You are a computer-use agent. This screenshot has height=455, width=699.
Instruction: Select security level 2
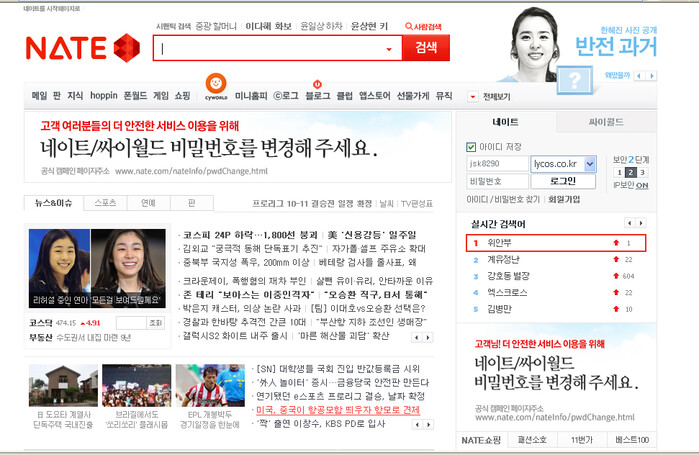click(x=631, y=172)
